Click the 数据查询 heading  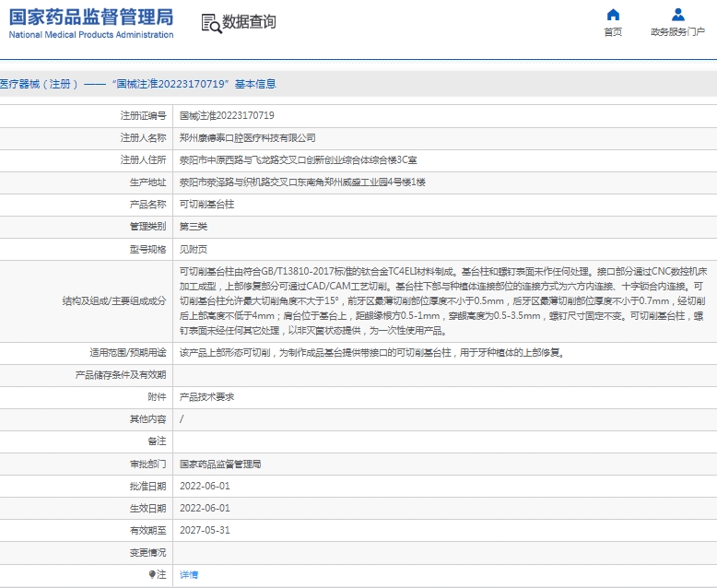pos(249,21)
